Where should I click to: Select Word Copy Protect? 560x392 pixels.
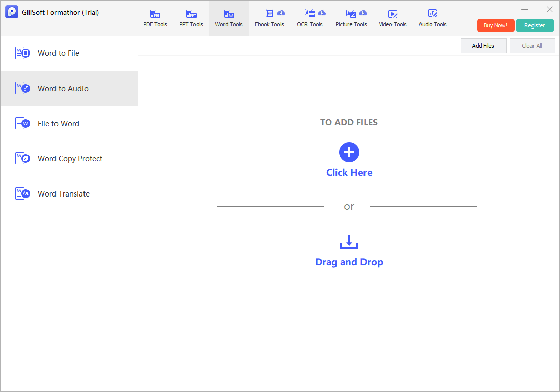(69, 158)
